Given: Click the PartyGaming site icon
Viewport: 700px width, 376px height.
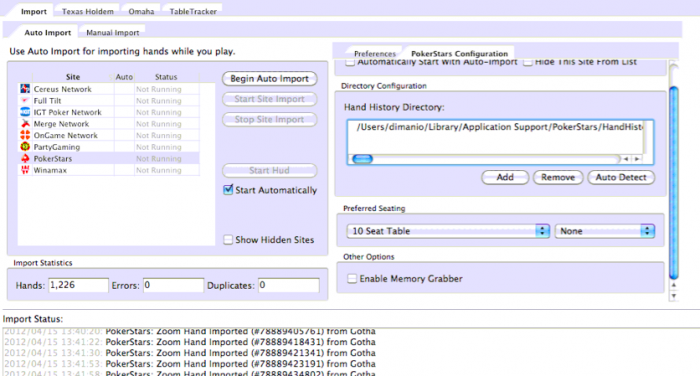Looking at the screenshot, I should [25, 147].
